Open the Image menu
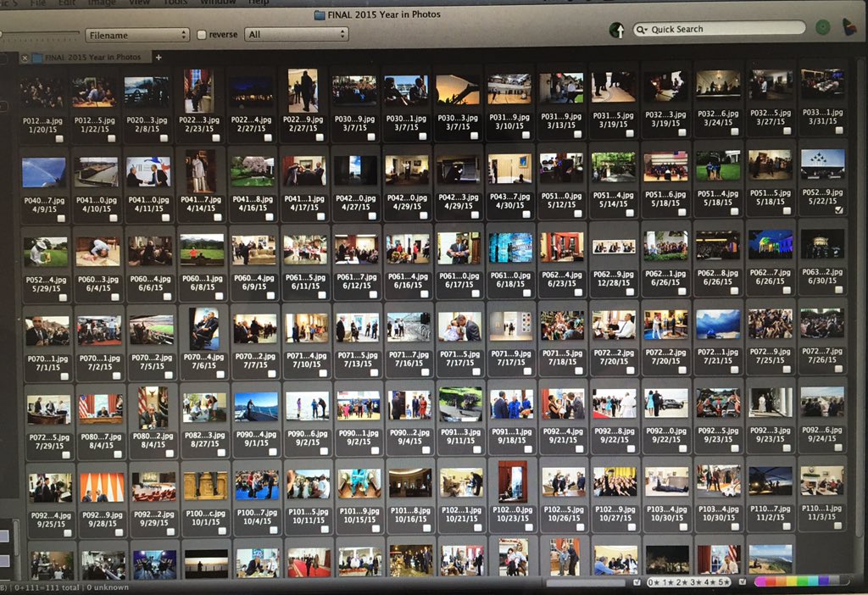The height and width of the screenshot is (595, 868). 100,3
